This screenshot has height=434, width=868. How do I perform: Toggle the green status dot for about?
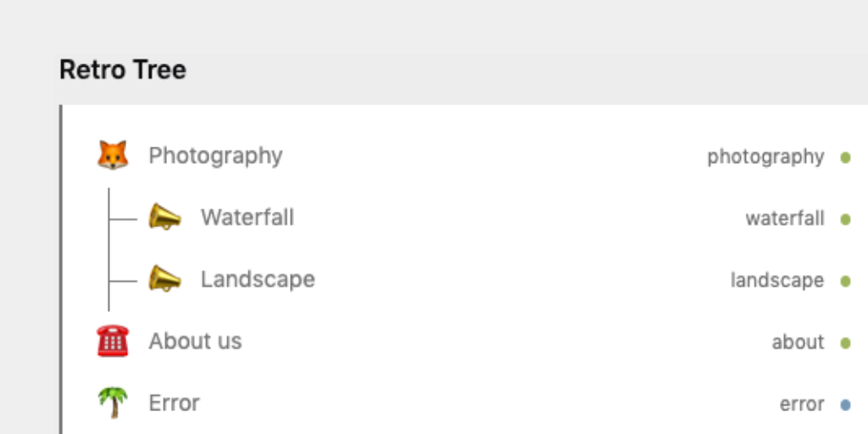(x=845, y=343)
